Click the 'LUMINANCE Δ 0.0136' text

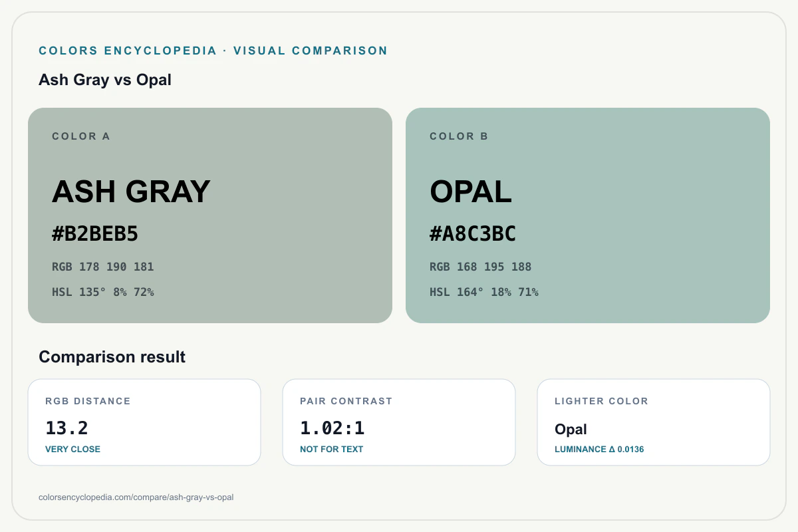(599, 449)
